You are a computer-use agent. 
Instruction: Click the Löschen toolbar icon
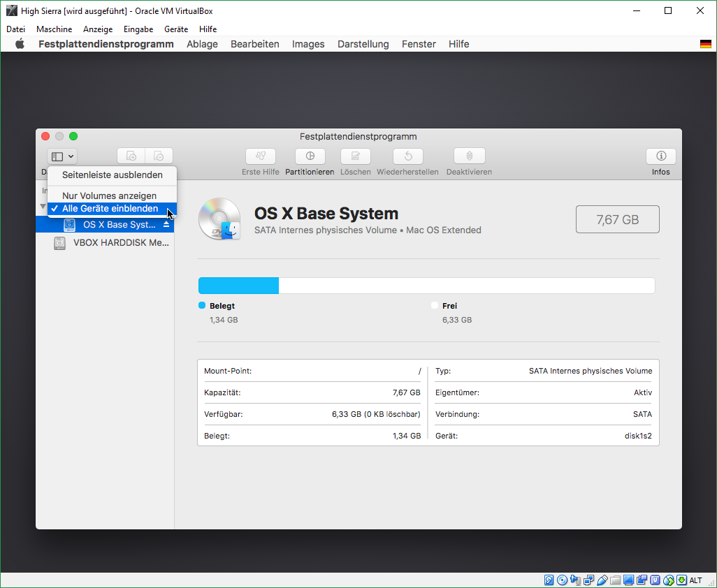pyautogui.click(x=355, y=156)
